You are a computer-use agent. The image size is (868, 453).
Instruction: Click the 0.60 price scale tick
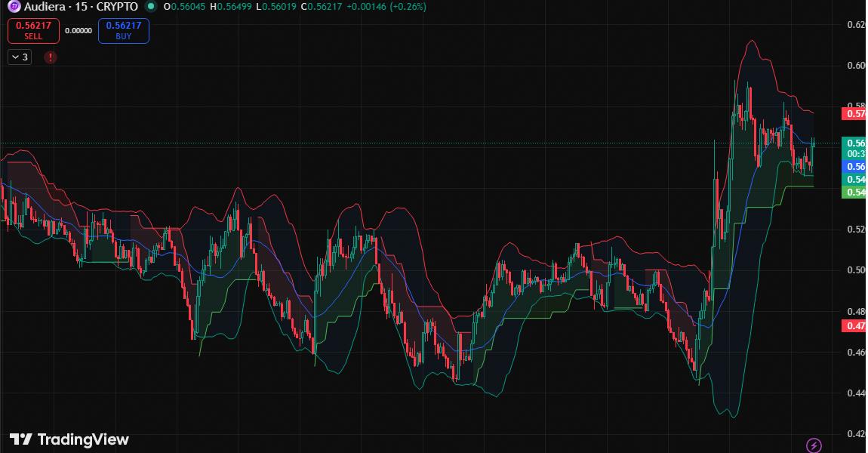[x=854, y=66]
